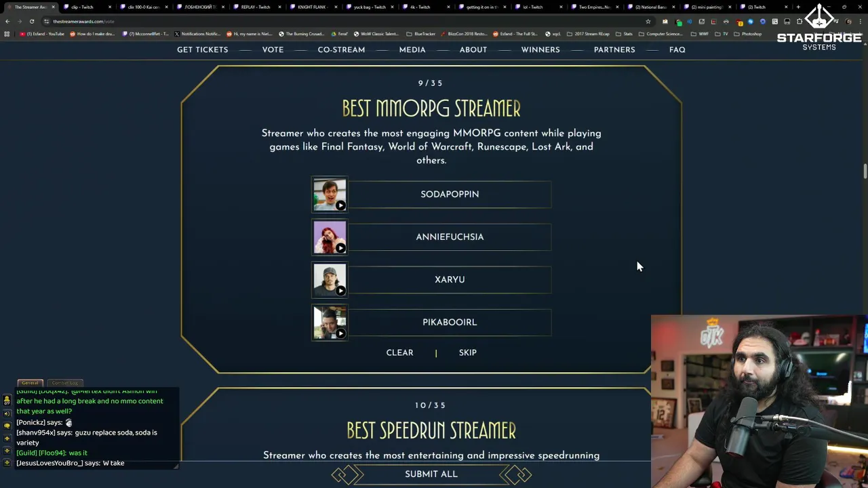868x488 pixels.
Task: Open the Stats bookmark folder
Action: (625, 34)
